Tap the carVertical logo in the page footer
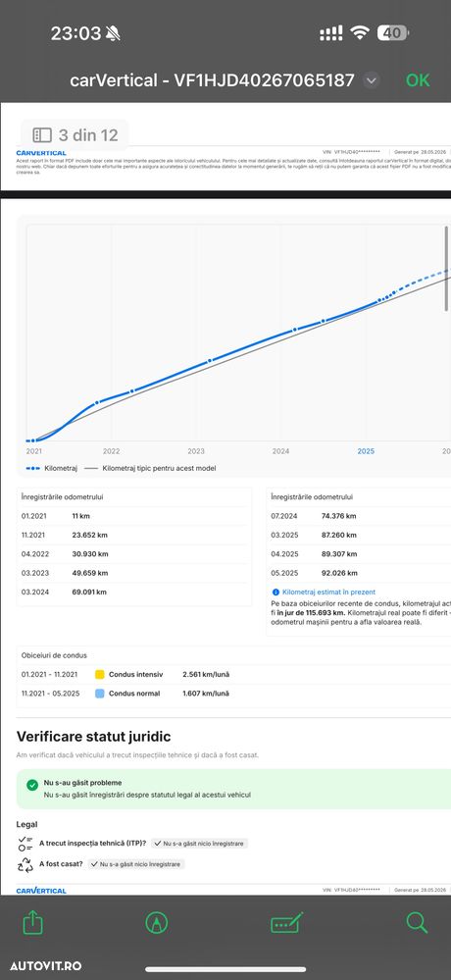The width and height of the screenshot is (451, 980). (x=41, y=890)
